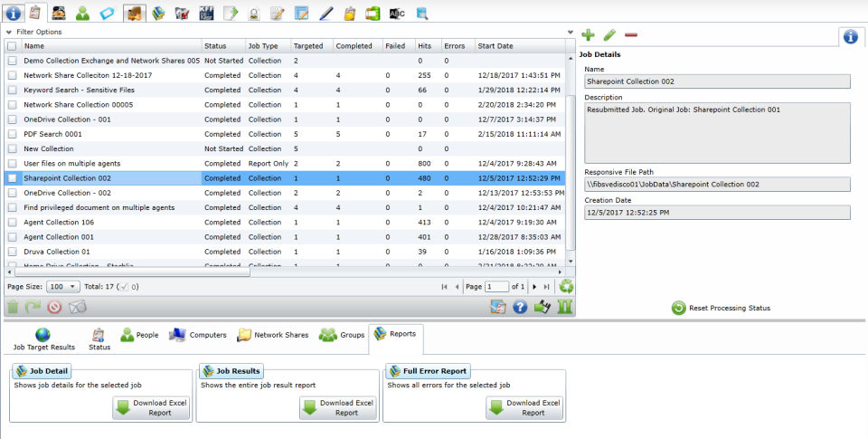Check the box for Sharepoint Collection 002
The height and width of the screenshot is (439, 868).
12,178
